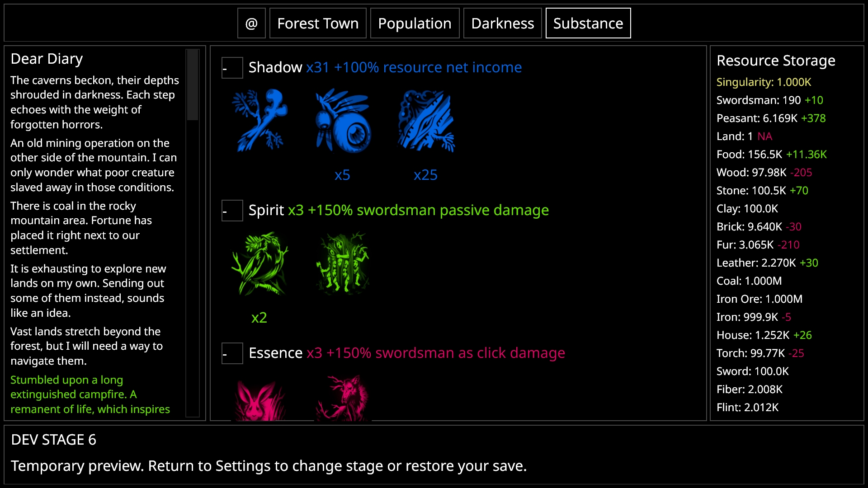Open the Population tab
The height and width of the screenshot is (488, 868).
click(415, 23)
